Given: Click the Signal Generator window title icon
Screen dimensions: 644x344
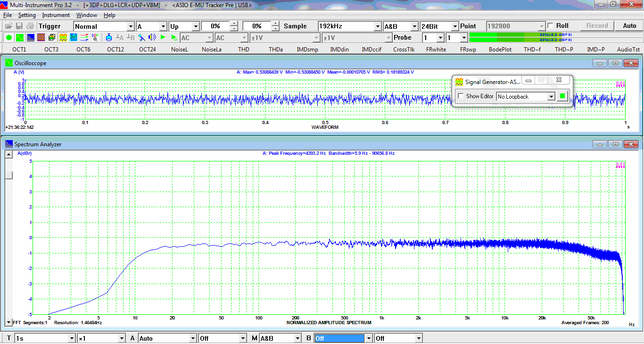Looking at the screenshot, I should pyautogui.click(x=459, y=82).
